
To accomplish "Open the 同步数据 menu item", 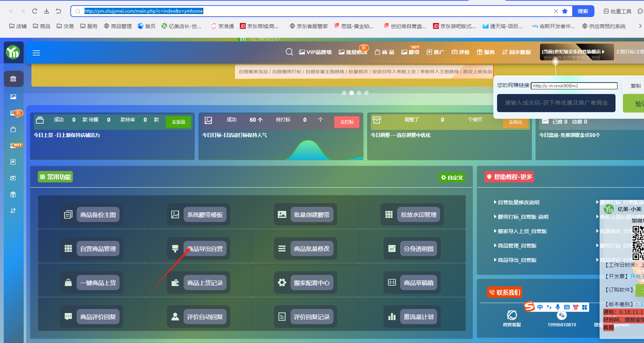I will [516, 52].
